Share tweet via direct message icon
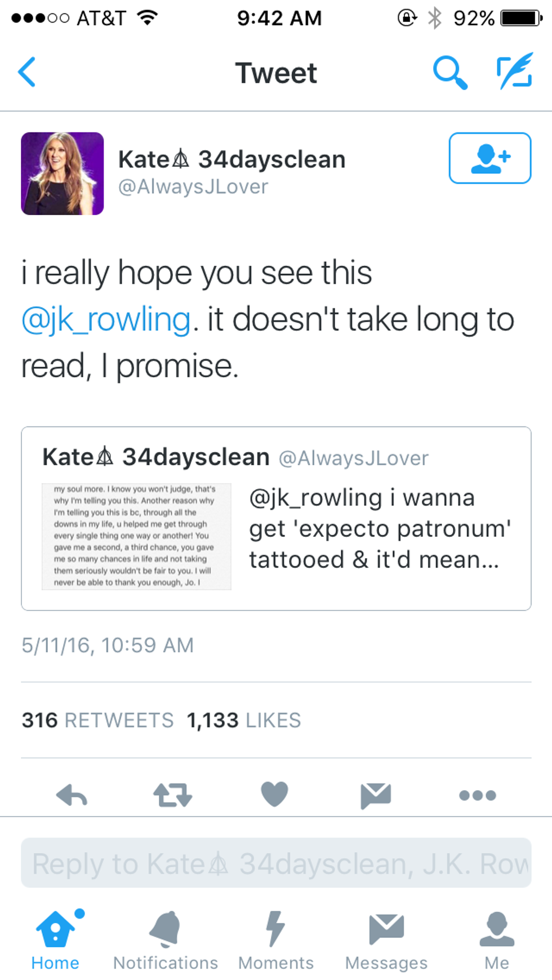 (x=376, y=795)
